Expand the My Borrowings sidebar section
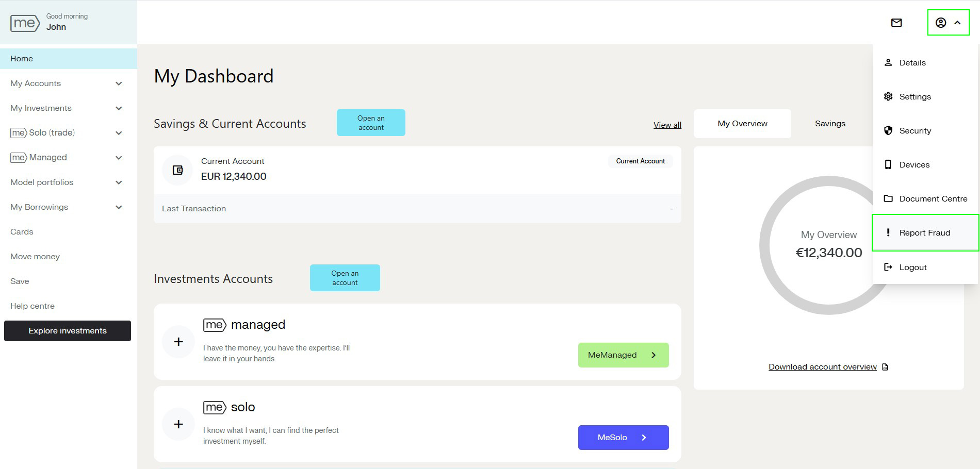The height and width of the screenshot is (469, 980). 119,207
